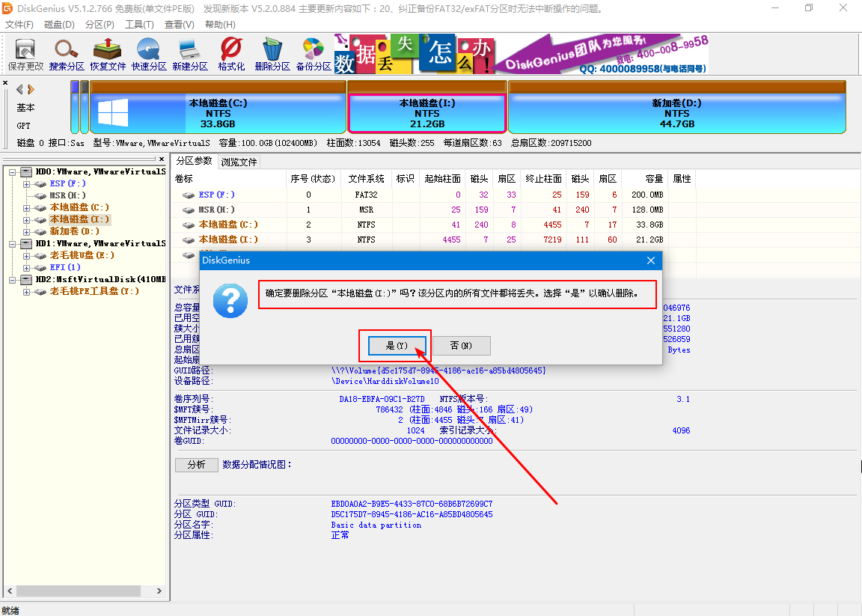862x616 pixels.
Task: Click the disk tree scrollbar left arrow
Action: [10, 591]
